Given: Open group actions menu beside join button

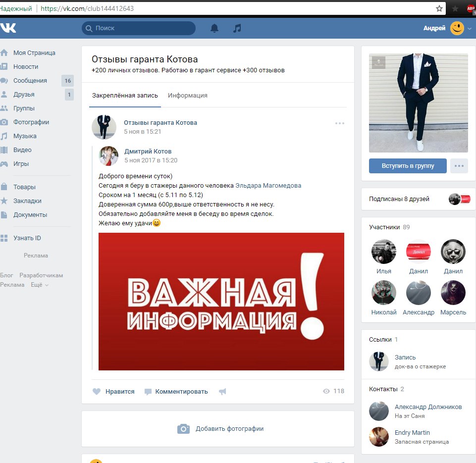Looking at the screenshot, I should 459,166.
